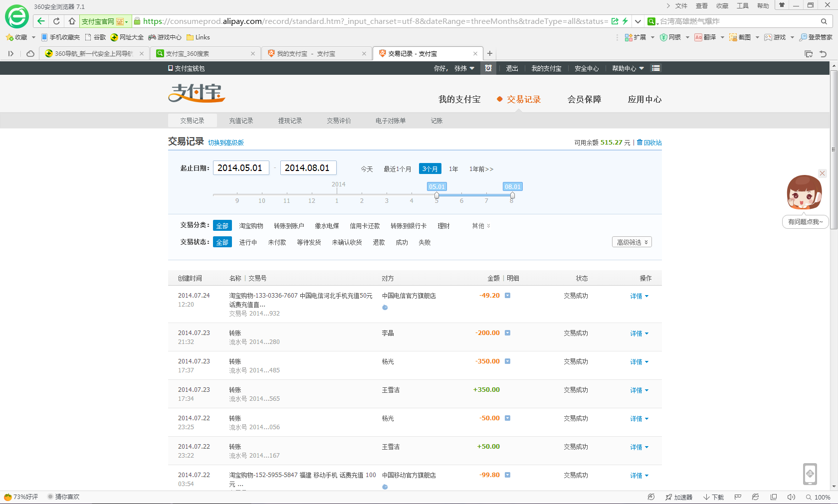838x504 pixels.
Task: Expand the 高级筛选 advanced filter dropdown
Action: tap(631, 242)
